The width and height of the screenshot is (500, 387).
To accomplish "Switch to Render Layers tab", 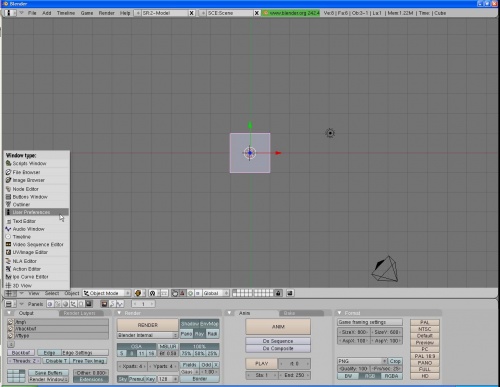I will click(80, 313).
